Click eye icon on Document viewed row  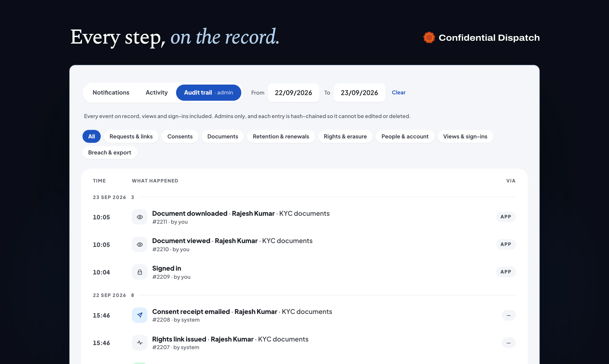point(140,244)
